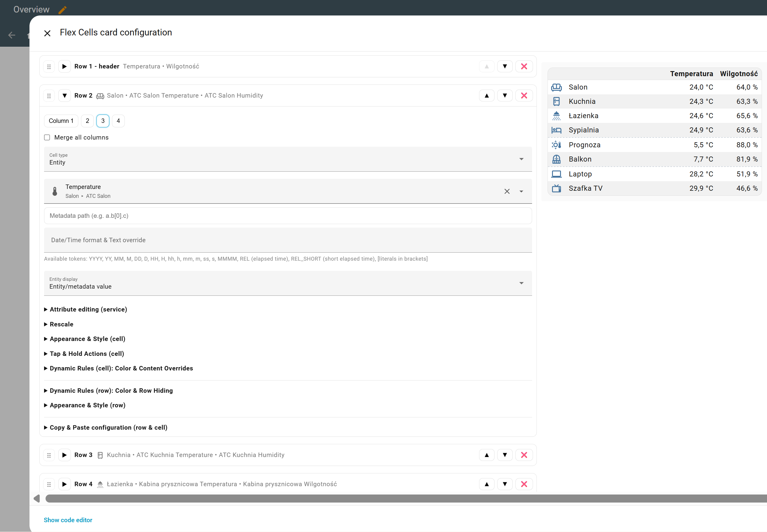This screenshot has height=532, width=767.
Task: Click the Row 4 drag handle icon
Action: (x=49, y=484)
